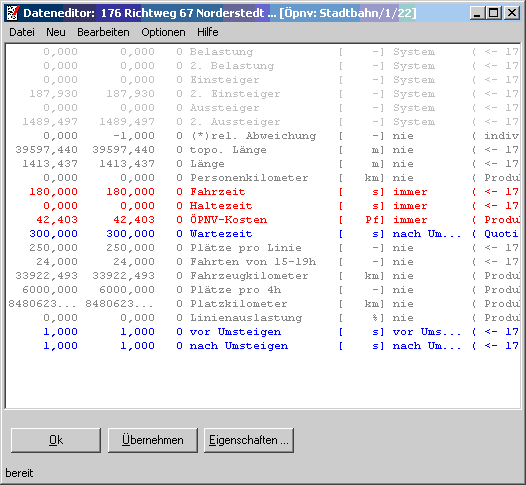The height and width of the screenshot is (485, 526).
Task: Select the 2. Aussteiger row
Action: (263, 122)
